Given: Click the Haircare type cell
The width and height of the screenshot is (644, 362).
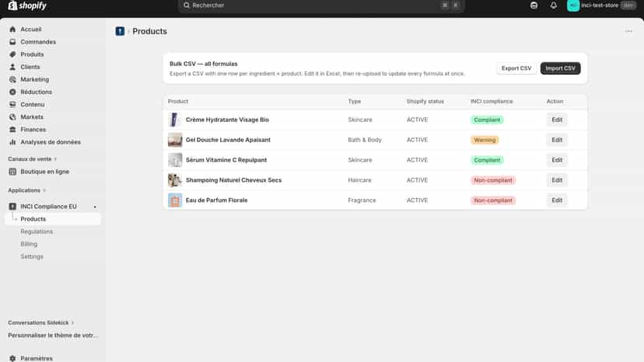Looking at the screenshot, I should pyautogui.click(x=360, y=180).
